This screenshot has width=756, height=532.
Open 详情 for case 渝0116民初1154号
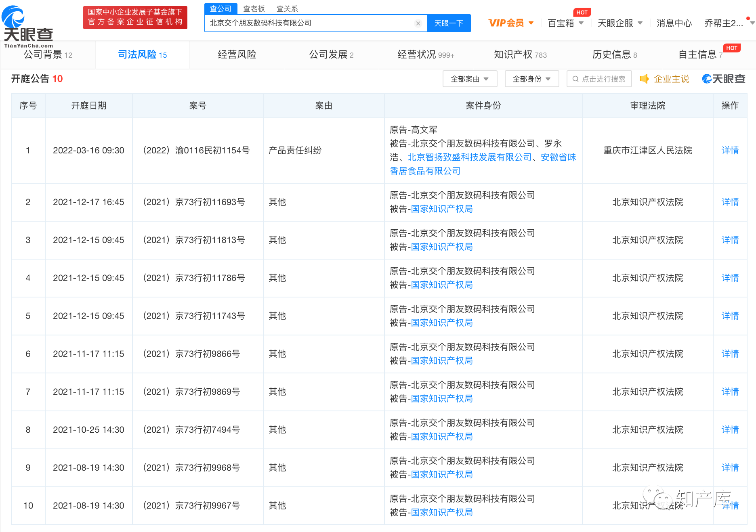[730, 151]
